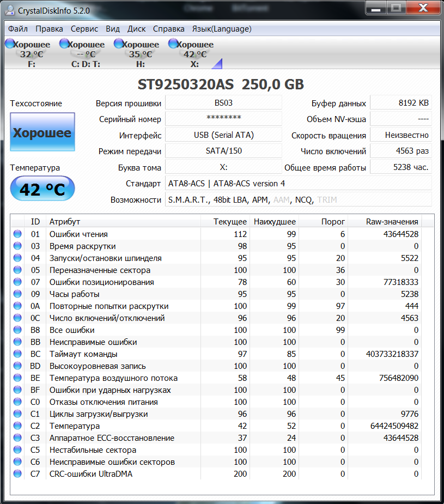Click status orb for attribute BF
The image size is (444, 504).
tap(17, 390)
